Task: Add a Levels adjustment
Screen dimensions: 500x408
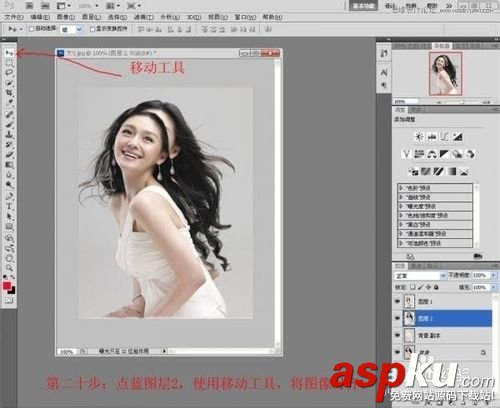Action: click(x=432, y=136)
